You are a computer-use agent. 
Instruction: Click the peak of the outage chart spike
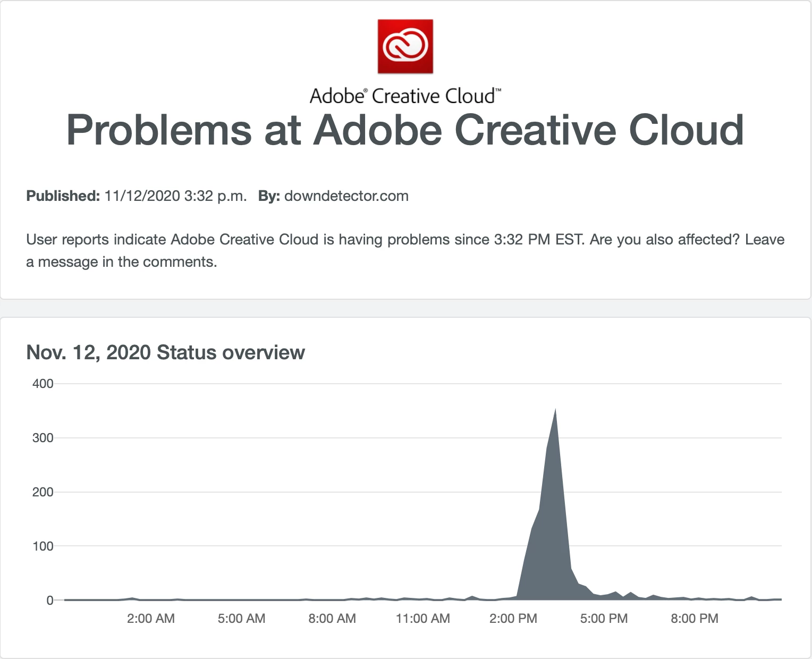coord(555,409)
